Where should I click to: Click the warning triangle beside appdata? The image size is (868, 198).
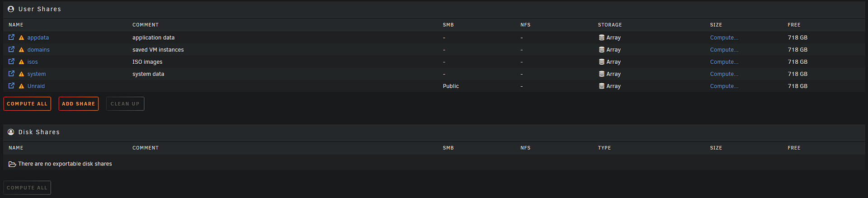21,38
